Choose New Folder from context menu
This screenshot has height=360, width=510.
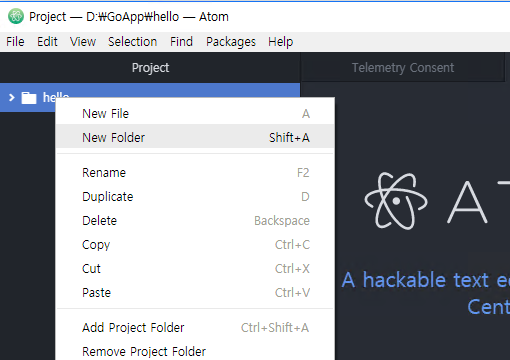(195, 137)
